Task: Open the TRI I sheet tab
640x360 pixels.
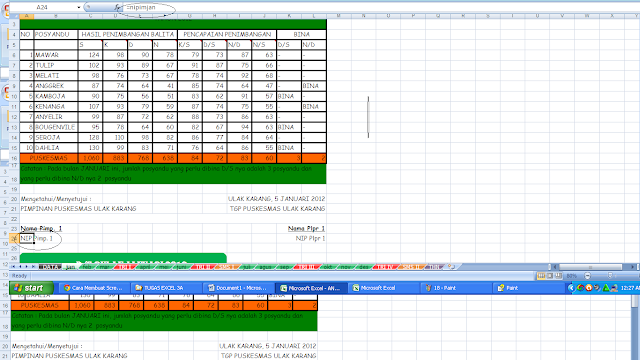Action: pos(124,267)
